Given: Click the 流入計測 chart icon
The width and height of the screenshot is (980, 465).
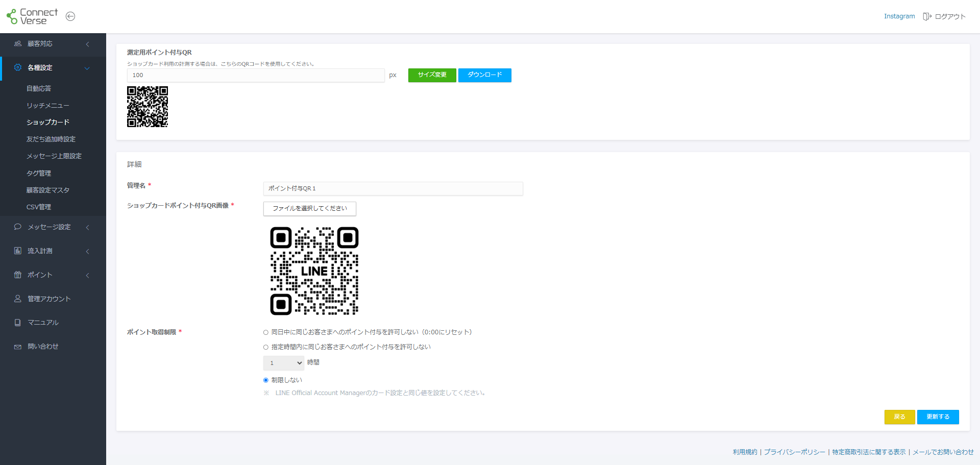Looking at the screenshot, I should pyautogui.click(x=18, y=251).
